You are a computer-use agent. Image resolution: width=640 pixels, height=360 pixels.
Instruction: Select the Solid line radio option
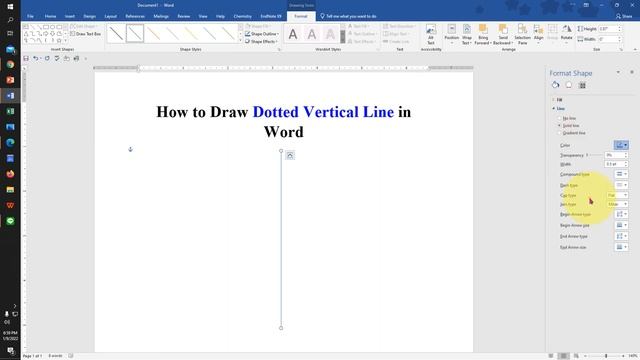click(560, 125)
